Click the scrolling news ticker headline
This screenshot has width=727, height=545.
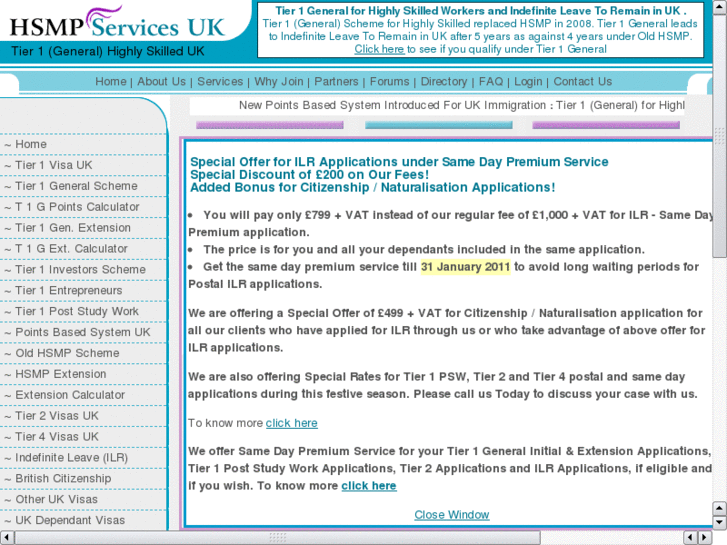pos(461,105)
